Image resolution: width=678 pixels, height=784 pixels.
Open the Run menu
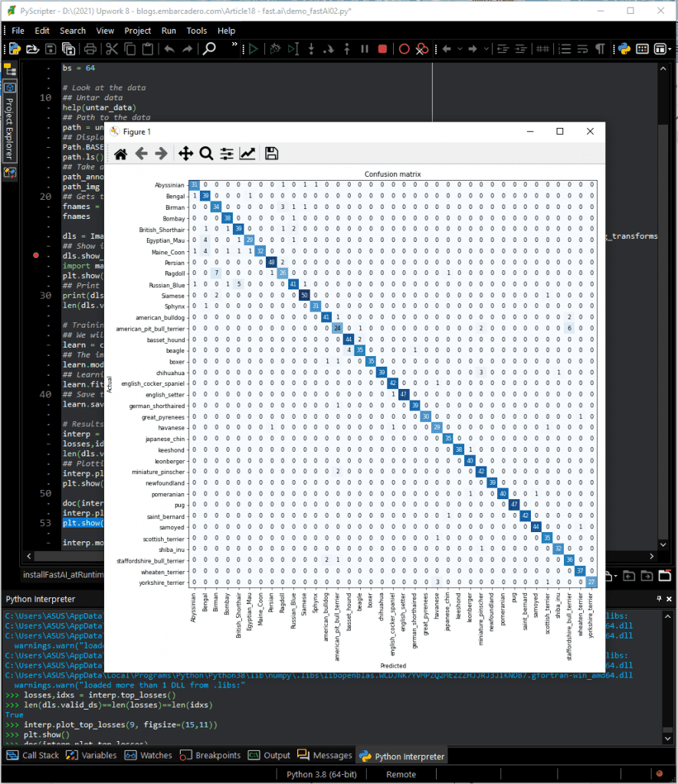click(169, 31)
